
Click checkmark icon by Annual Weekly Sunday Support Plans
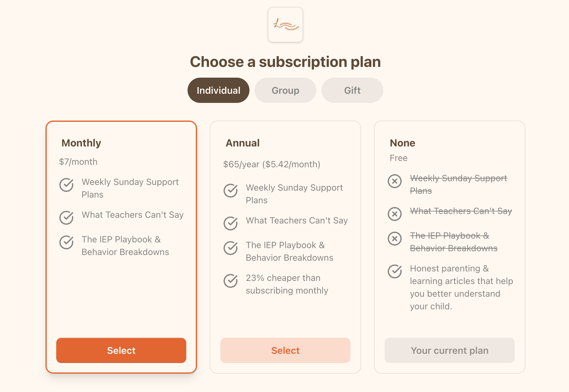tap(231, 191)
